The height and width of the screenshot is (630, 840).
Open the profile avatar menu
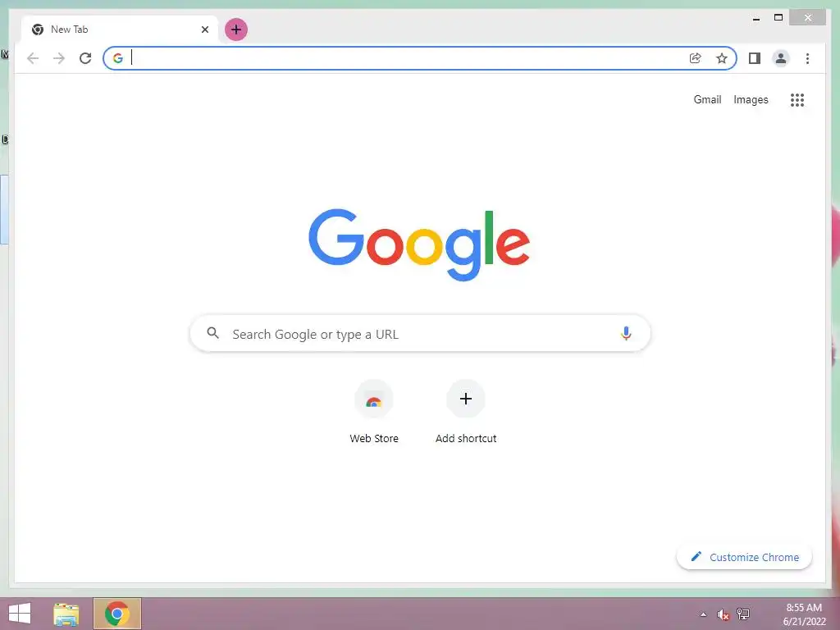pyautogui.click(x=781, y=58)
